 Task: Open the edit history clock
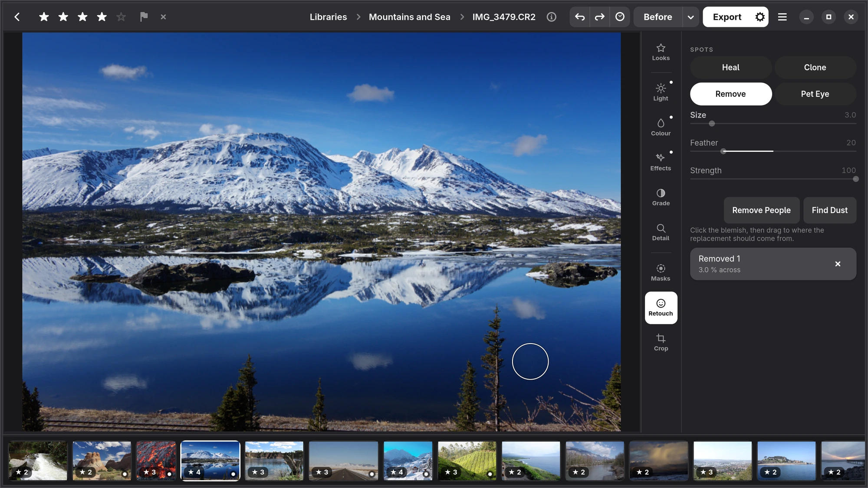[620, 17]
